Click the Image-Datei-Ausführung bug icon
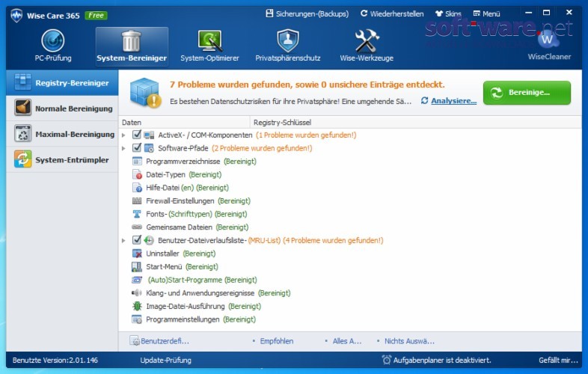 [137, 306]
